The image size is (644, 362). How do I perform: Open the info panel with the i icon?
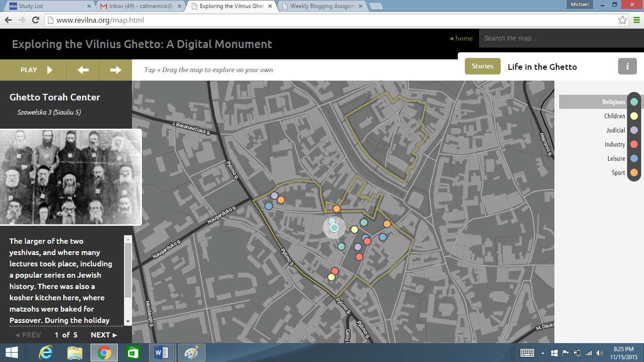click(627, 66)
